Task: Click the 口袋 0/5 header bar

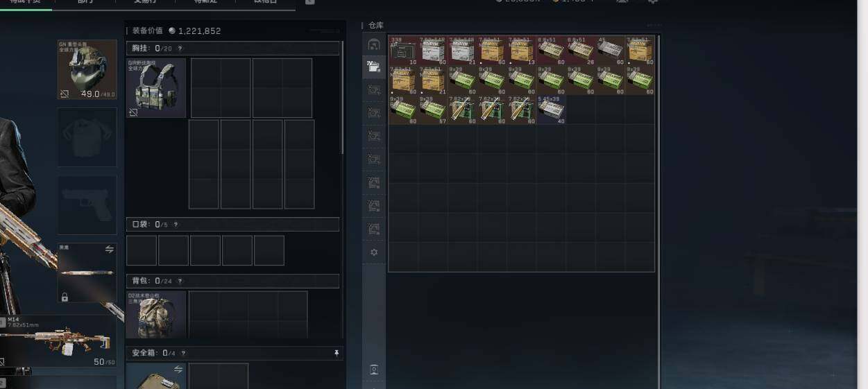Action: pos(232,225)
